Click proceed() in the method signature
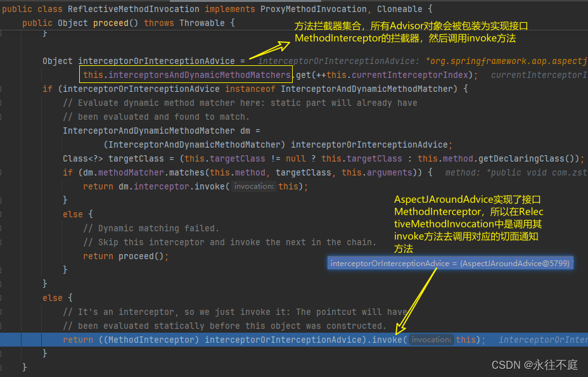588x377 pixels. [115, 23]
